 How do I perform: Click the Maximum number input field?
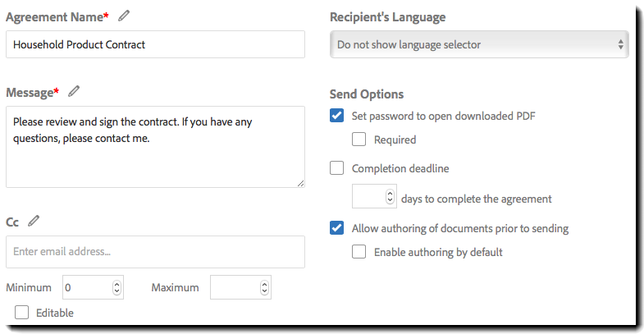click(234, 287)
